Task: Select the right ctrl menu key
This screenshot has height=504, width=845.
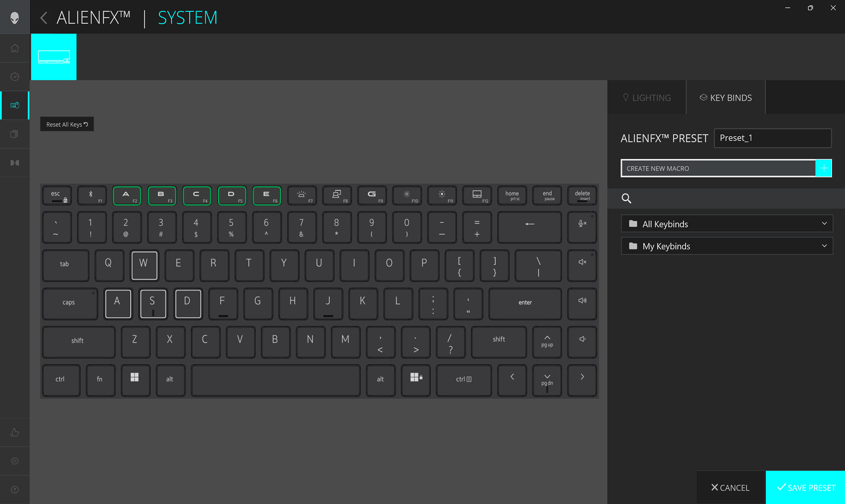Action: tap(464, 381)
